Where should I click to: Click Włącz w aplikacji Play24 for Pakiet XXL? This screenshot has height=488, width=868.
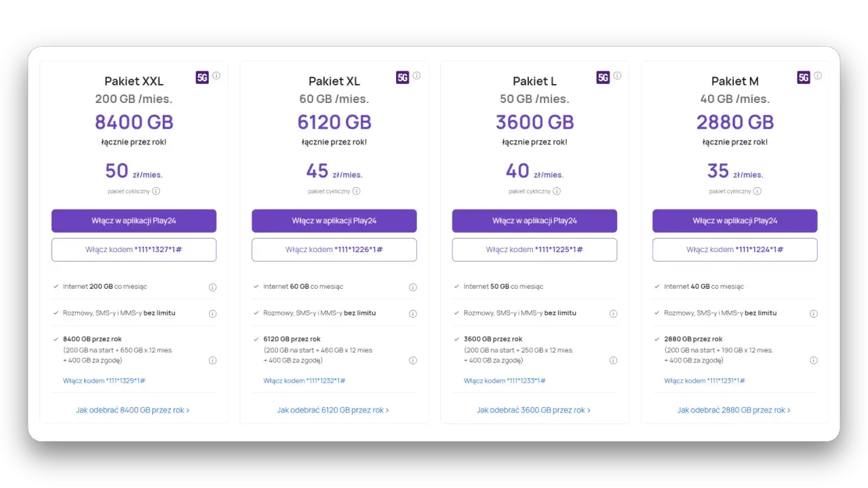(x=134, y=221)
